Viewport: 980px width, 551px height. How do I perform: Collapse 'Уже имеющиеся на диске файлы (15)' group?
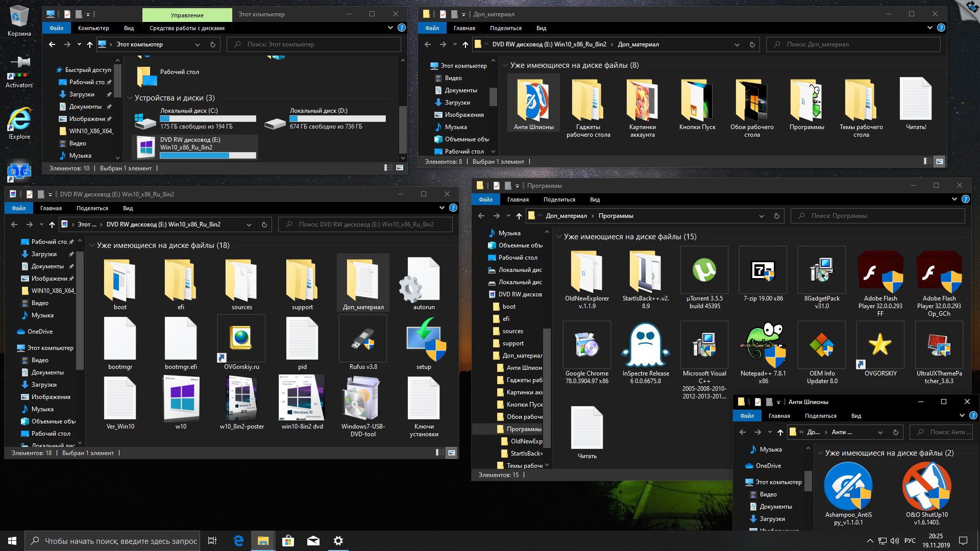point(559,237)
